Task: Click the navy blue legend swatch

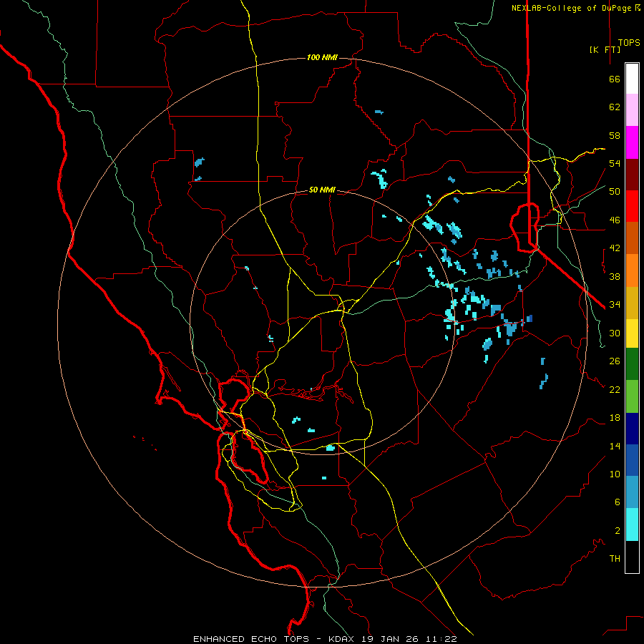Action: pyautogui.click(x=632, y=429)
